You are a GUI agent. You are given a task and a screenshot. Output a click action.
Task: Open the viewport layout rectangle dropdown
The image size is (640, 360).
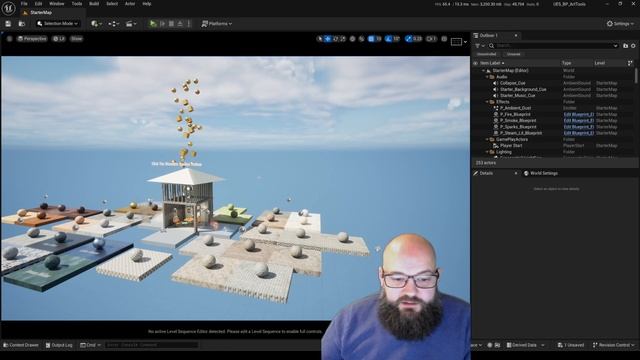coord(459,42)
